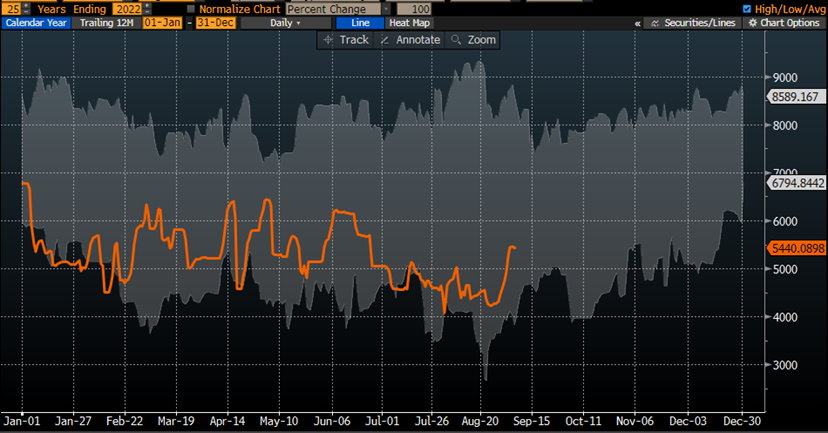
Task: Click the 31-Dec end date field
Action: pos(214,22)
